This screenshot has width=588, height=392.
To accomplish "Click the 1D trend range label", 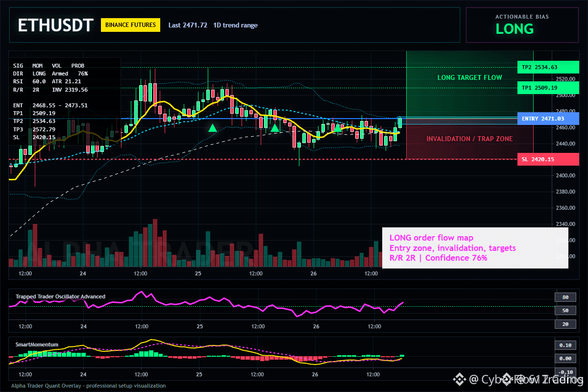I will pyautogui.click(x=235, y=25).
